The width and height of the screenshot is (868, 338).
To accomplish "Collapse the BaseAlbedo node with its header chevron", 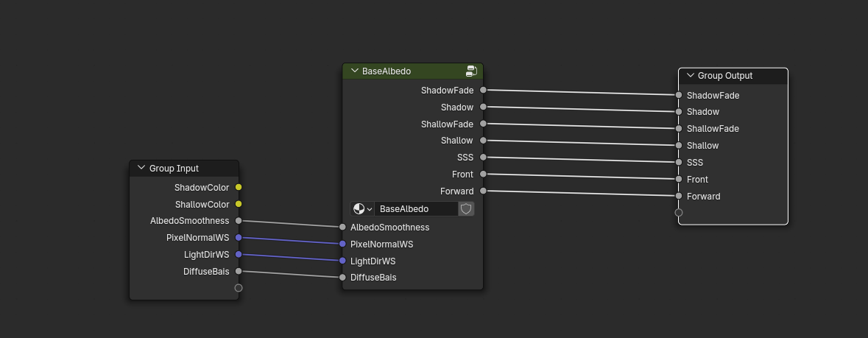I will tap(353, 71).
